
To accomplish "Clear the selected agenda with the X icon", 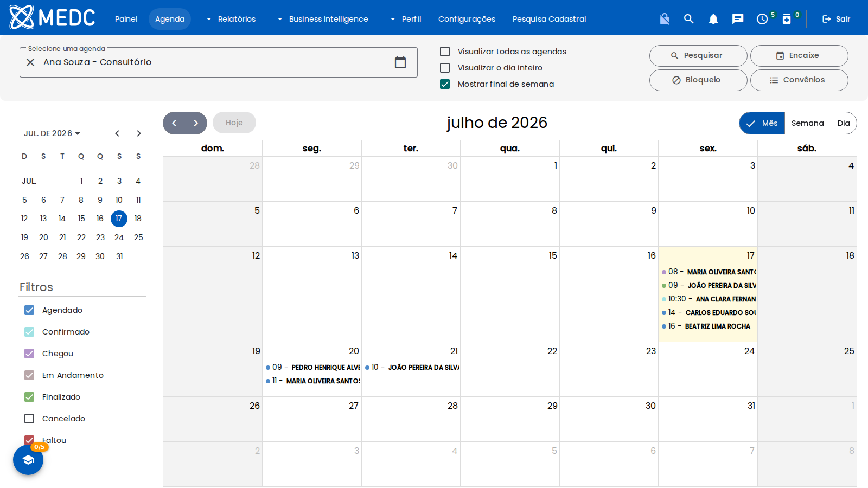I will (31, 62).
